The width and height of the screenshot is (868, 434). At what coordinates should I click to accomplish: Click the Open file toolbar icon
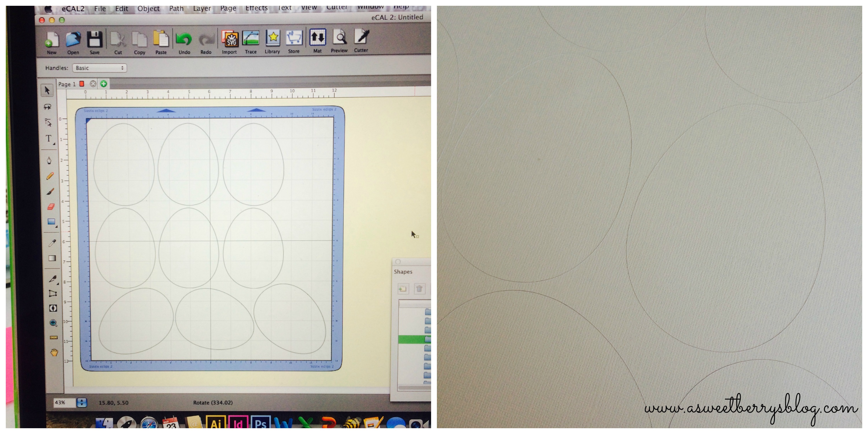click(x=73, y=40)
